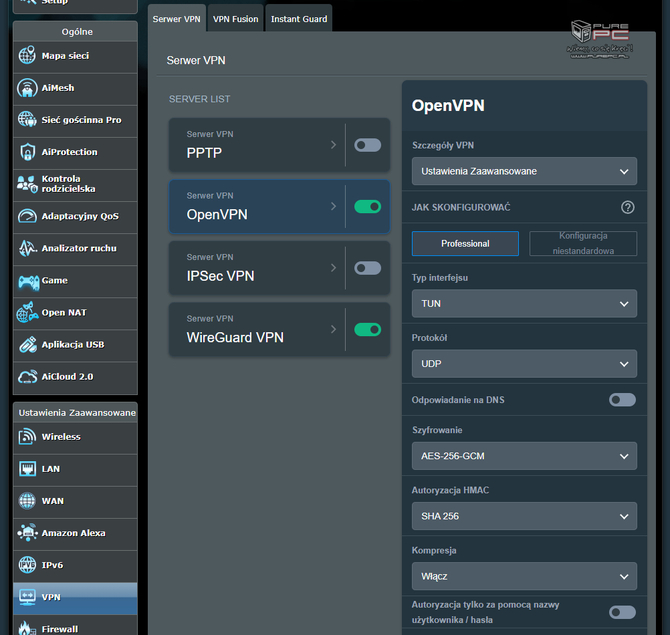The width and height of the screenshot is (670, 635).
Task: Expand IPSec VPN details chevron
Action: [333, 268]
